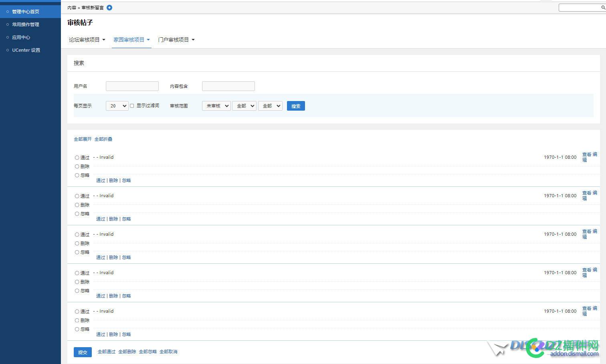Select 通过 radio in the fifth Invalid entry
Image resolution: width=606 pixels, height=364 pixels.
pos(77,311)
